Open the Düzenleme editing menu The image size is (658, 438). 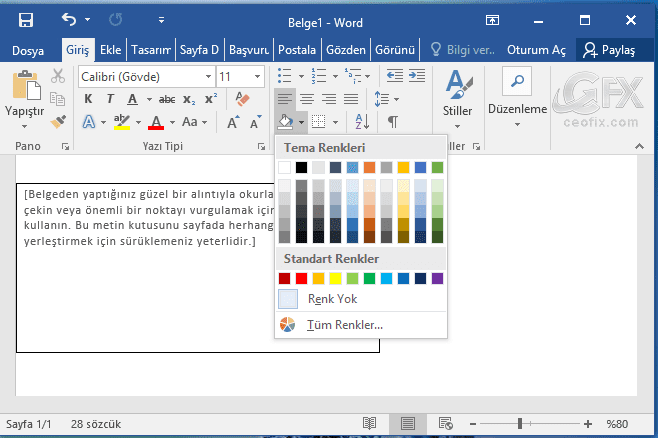pyautogui.click(x=517, y=98)
